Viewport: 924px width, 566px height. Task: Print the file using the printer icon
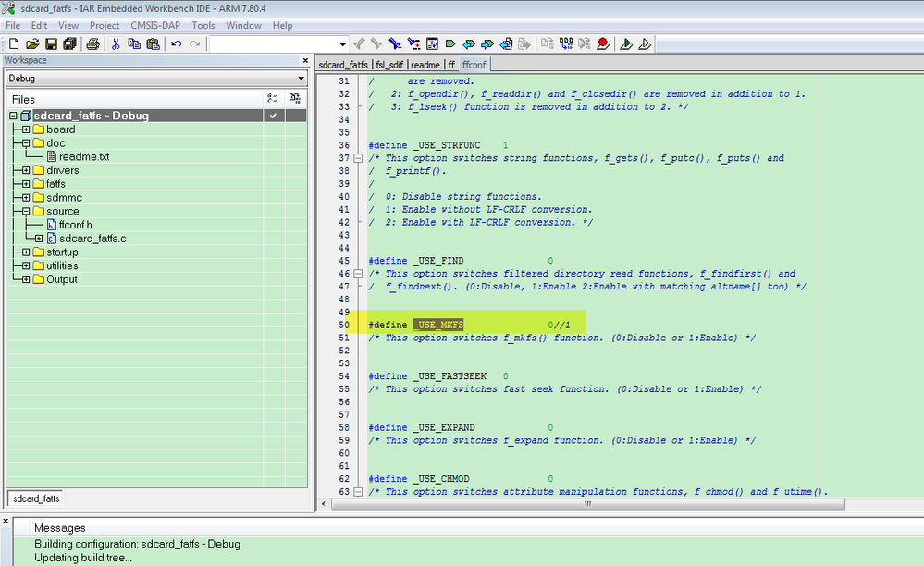coord(92,44)
